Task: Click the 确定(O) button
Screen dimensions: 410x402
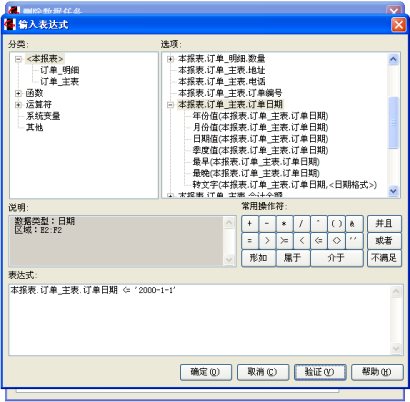Action: [206, 372]
